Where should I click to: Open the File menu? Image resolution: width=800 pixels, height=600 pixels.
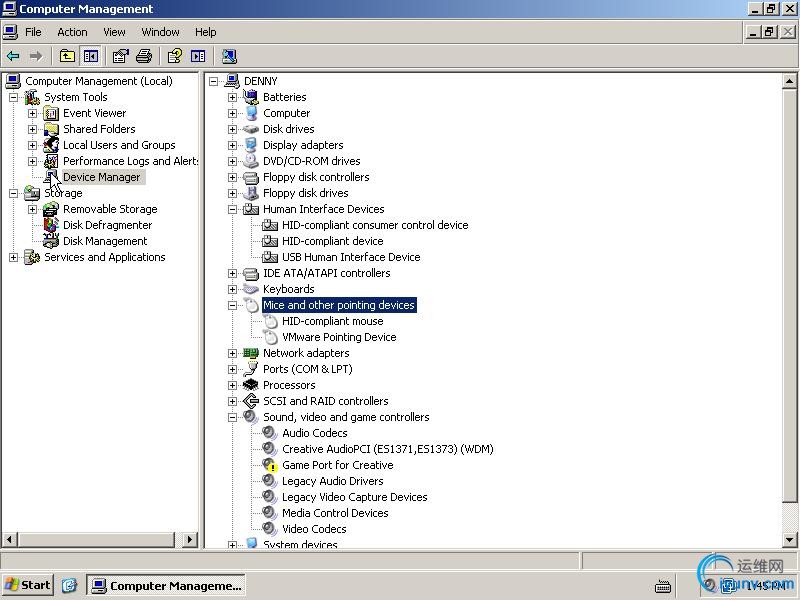click(x=33, y=32)
